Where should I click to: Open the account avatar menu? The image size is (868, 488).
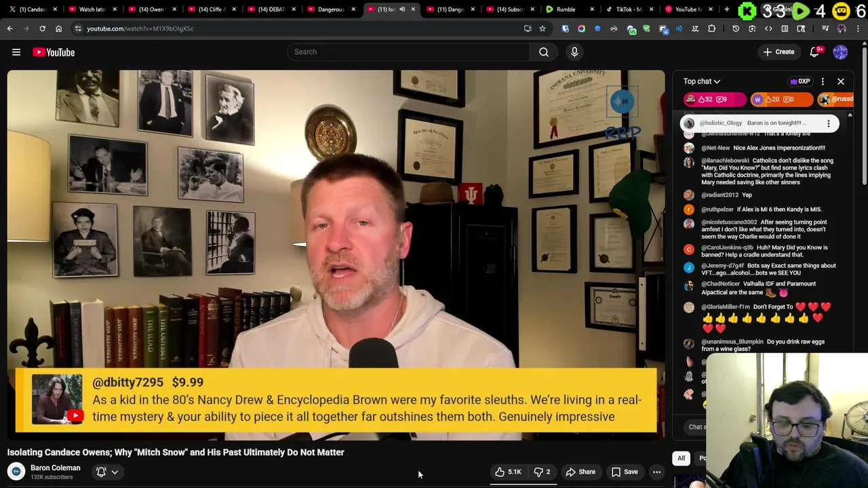point(840,52)
